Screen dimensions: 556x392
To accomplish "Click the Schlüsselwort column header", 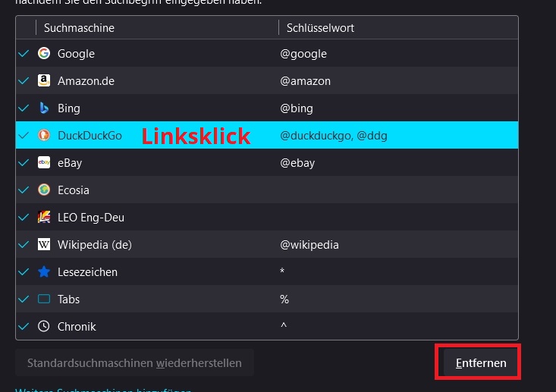I will (x=320, y=28).
